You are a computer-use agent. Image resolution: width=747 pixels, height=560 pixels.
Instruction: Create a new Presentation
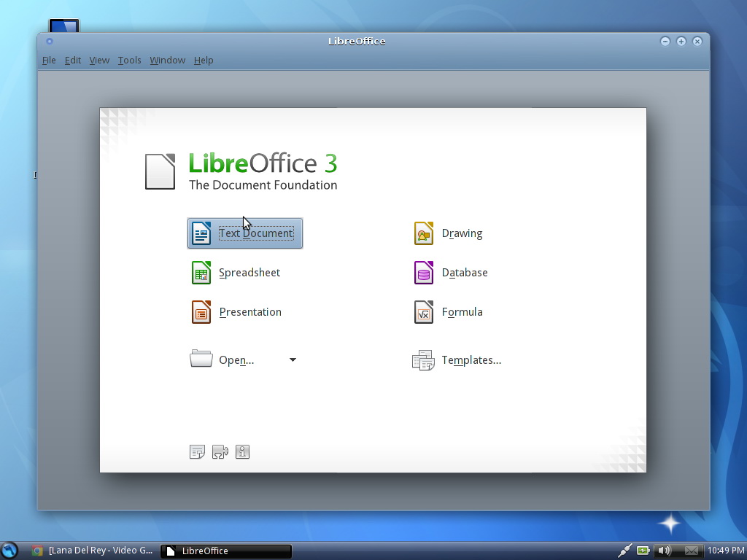point(250,312)
